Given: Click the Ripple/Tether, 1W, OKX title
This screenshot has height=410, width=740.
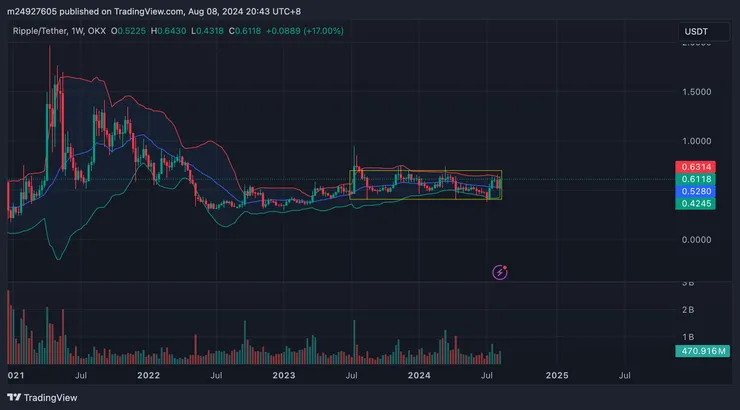Looking at the screenshot, I should pyautogui.click(x=59, y=31).
